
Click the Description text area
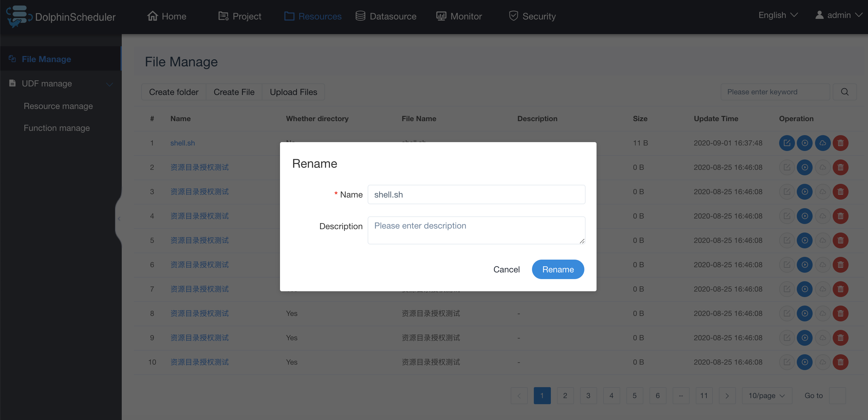(x=476, y=230)
